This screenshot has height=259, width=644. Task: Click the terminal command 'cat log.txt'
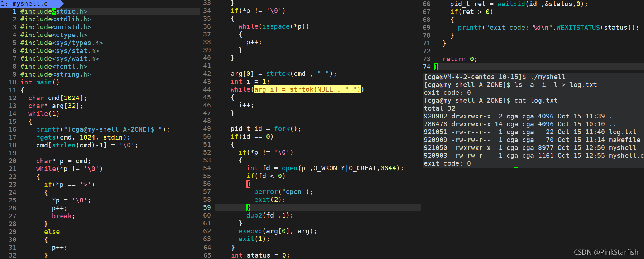coord(536,101)
